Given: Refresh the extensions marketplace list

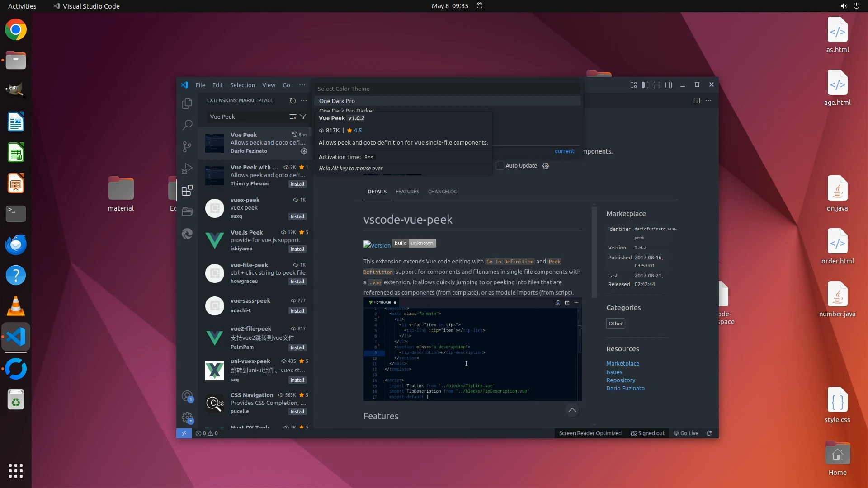Looking at the screenshot, I should (293, 101).
